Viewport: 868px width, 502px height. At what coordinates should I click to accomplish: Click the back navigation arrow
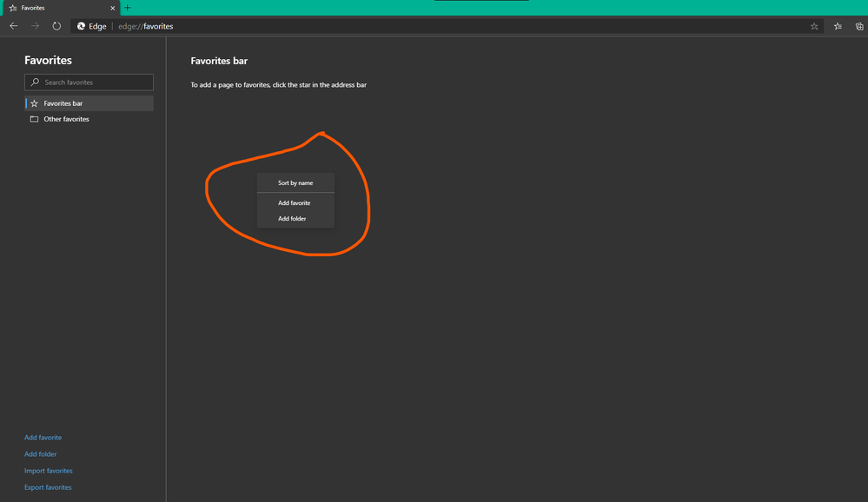(x=13, y=26)
